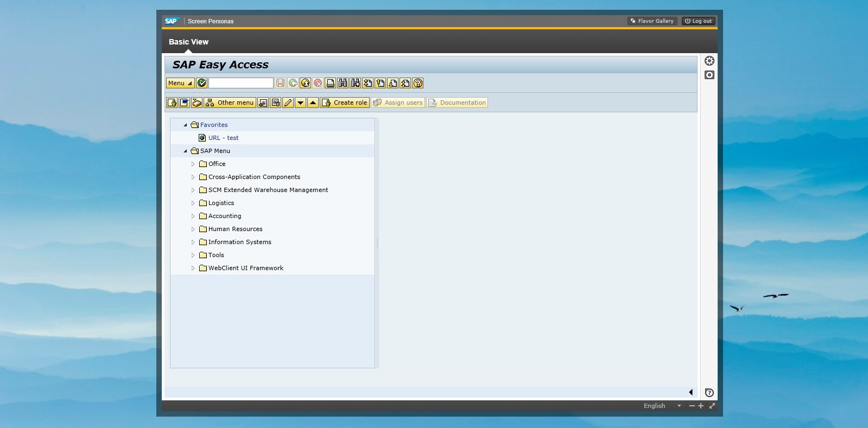Collapse the Favorites folder node
Viewport: 868px width, 428px height.
coord(185,125)
